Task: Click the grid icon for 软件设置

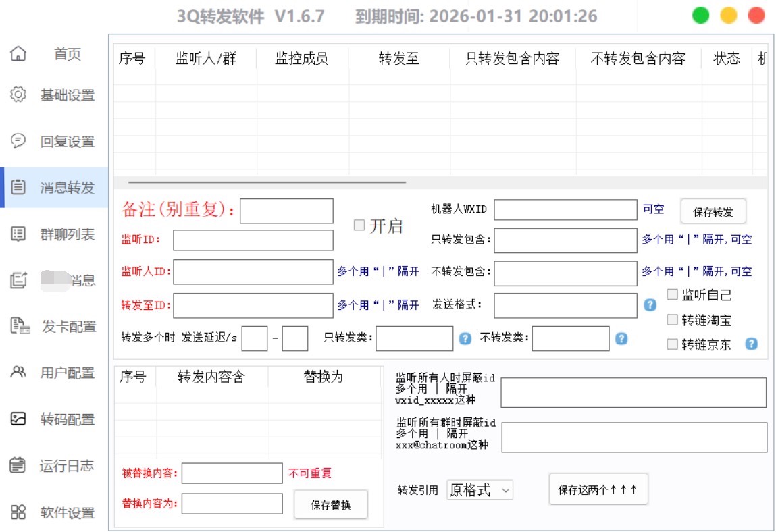Action: pyautogui.click(x=18, y=512)
